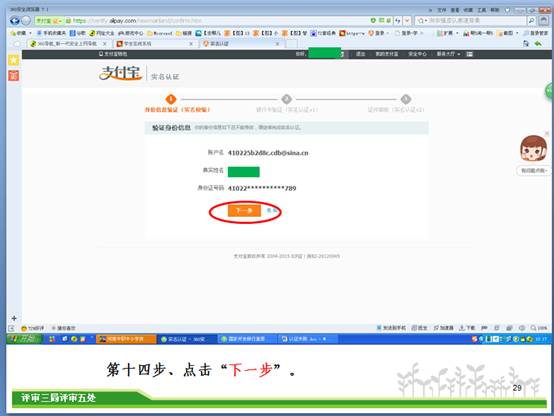Click the browser back arrow button
The height and width of the screenshot is (416, 554).
pos(14,21)
